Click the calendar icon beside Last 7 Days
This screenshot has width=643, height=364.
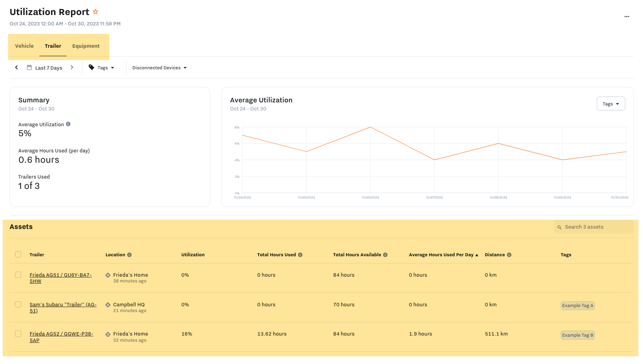[29, 67]
